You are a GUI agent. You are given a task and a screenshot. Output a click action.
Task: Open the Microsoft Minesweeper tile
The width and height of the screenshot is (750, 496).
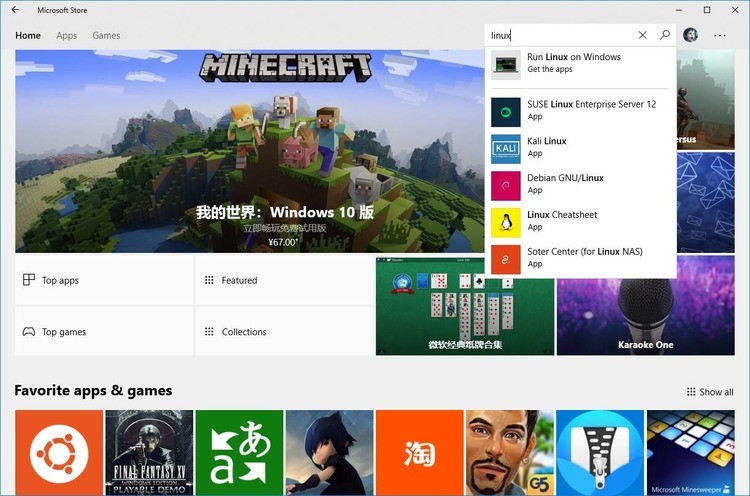(691, 452)
